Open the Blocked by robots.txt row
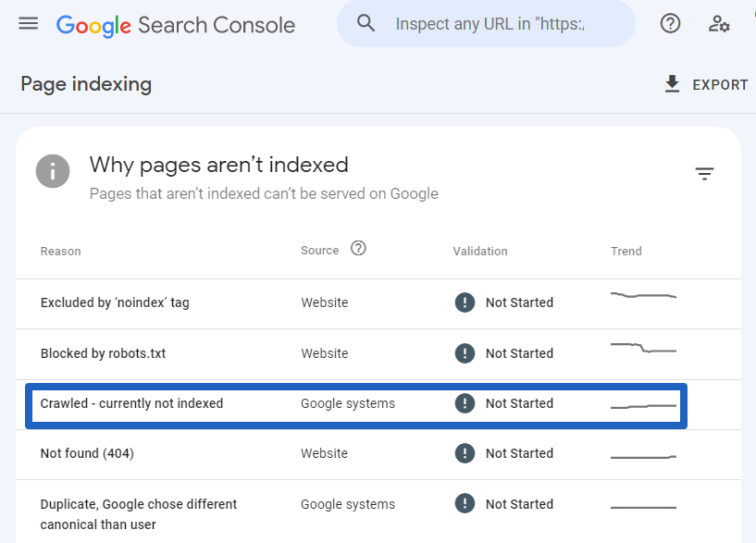Viewport: 756px width, 543px height. pos(378,354)
